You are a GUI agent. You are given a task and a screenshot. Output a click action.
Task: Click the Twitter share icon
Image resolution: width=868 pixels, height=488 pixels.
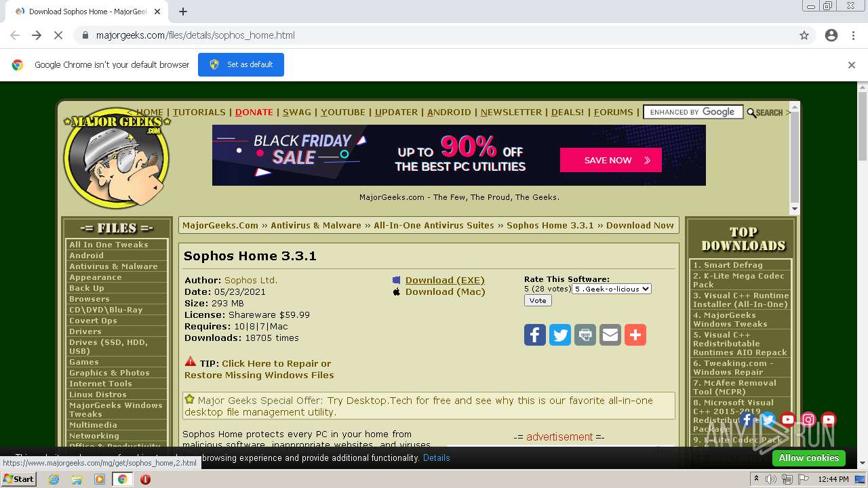(x=560, y=335)
